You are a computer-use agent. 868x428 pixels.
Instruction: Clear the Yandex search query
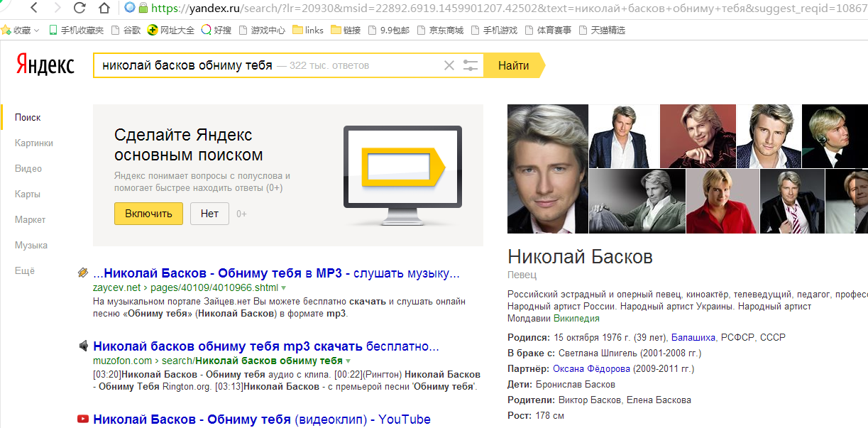pyautogui.click(x=449, y=65)
